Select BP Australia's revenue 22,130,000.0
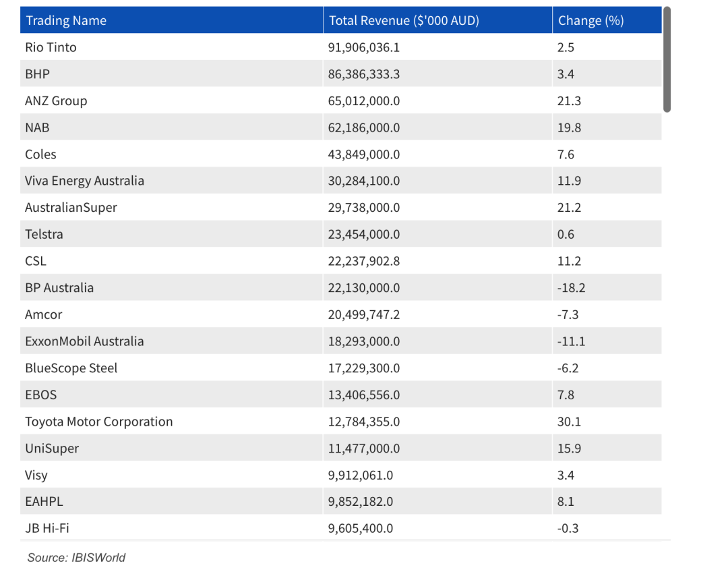 (x=364, y=288)
